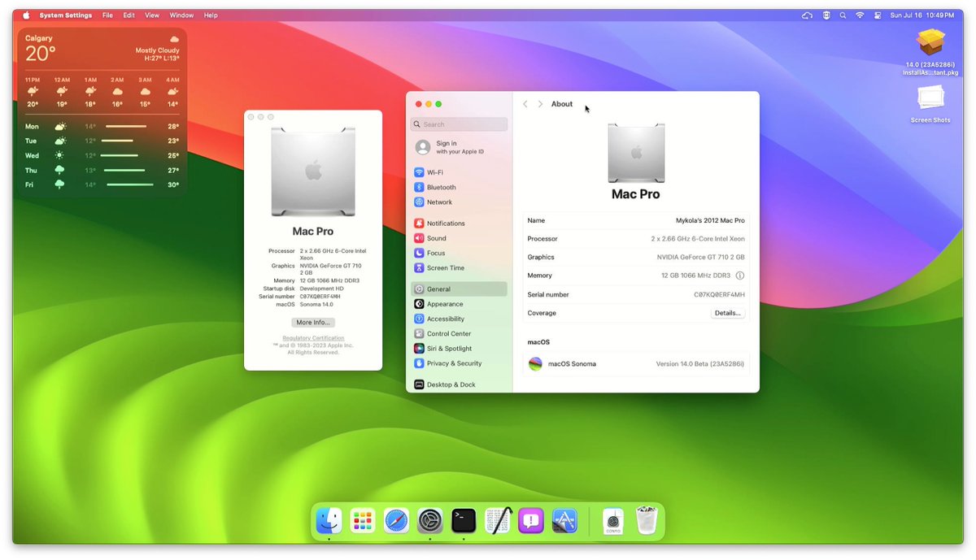Open Feedback Assistant in the Dock
This screenshot has height=560, width=976.
pos(531,520)
